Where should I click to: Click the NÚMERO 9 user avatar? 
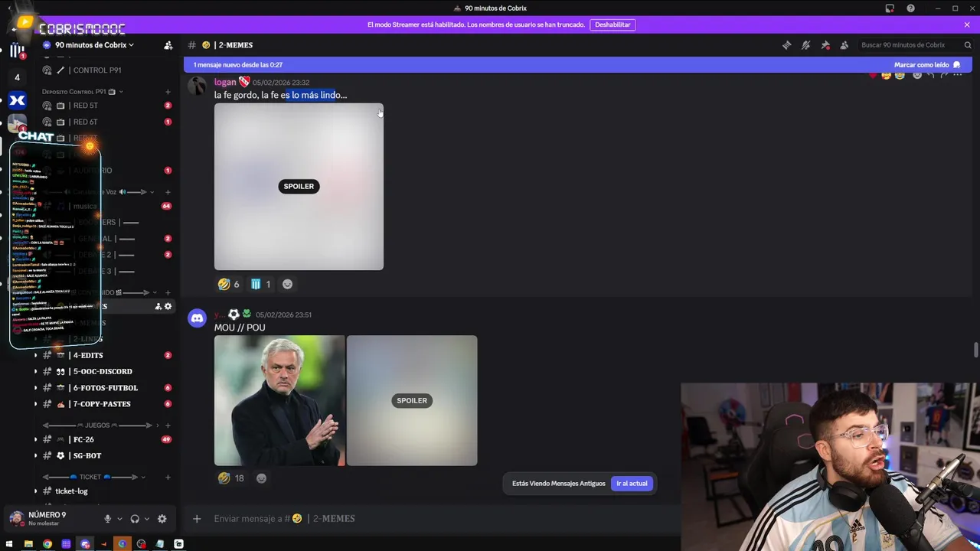coord(16,519)
